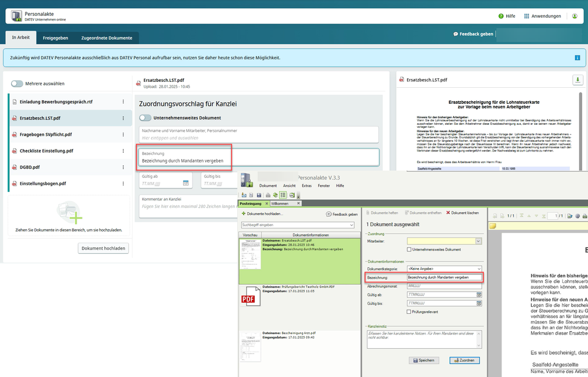Open the Extras menu in Personalakte
This screenshot has height=377, width=588.
[x=306, y=186]
